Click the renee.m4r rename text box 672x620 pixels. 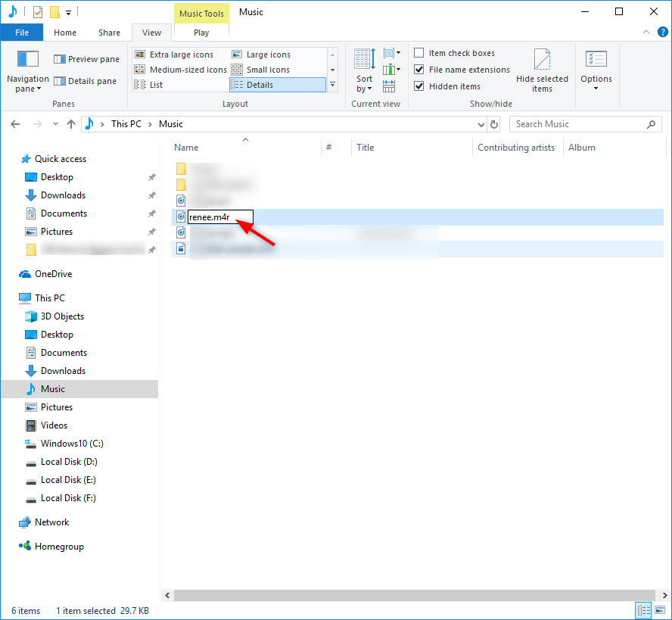coord(220,217)
